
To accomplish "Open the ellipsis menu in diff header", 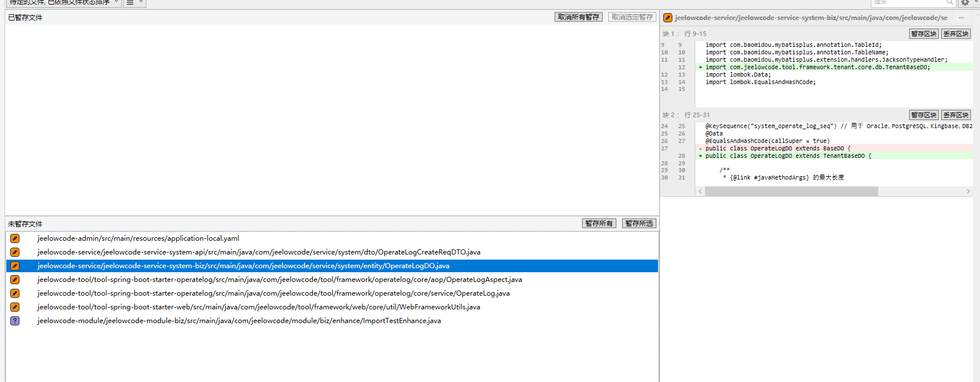I will click(x=961, y=18).
